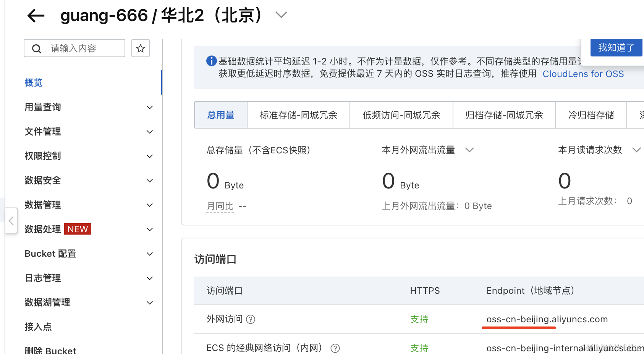Collapse the sidebar with left arrow handle
This screenshot has width=644, height=354.
(x=11, y=220)
